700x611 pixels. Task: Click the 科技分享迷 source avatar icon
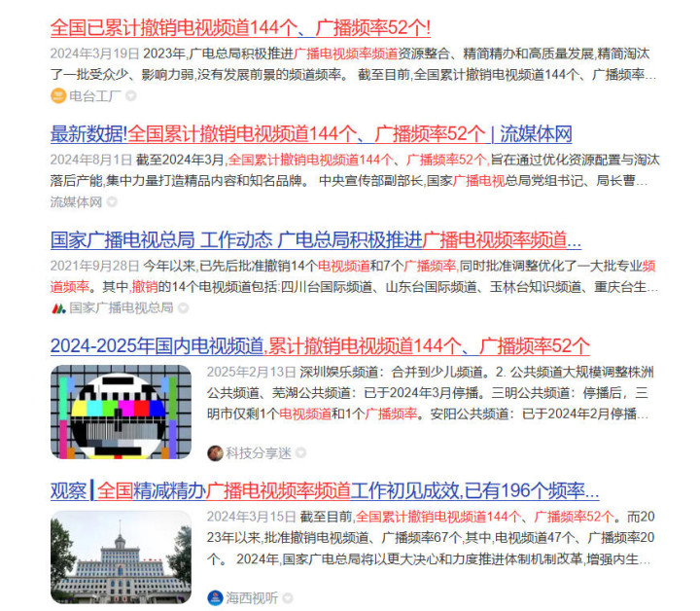215,453
